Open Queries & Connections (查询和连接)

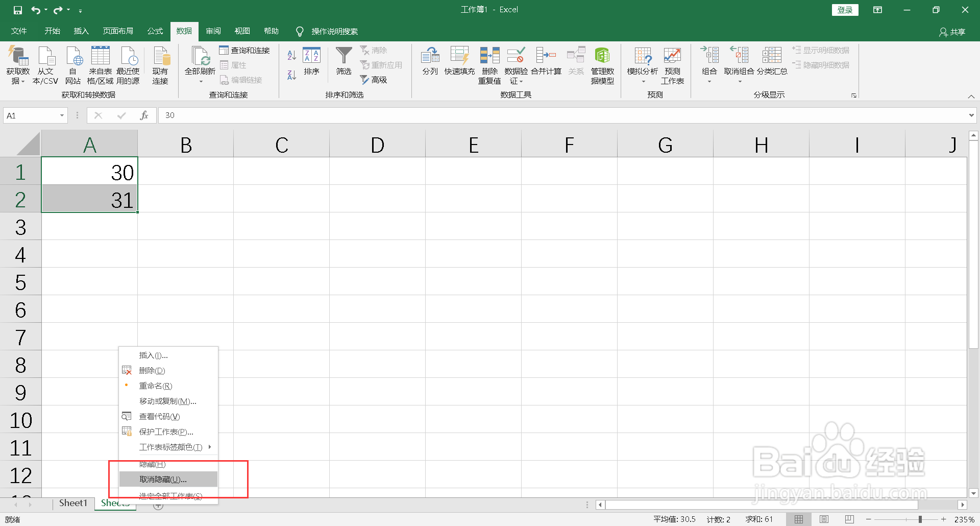tap(244, 50)
